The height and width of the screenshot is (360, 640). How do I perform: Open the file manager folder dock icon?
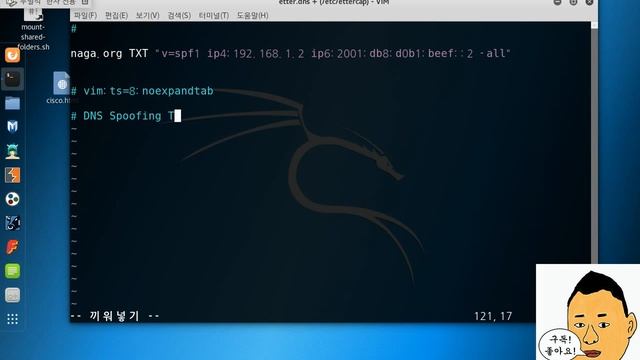point(12,103)
